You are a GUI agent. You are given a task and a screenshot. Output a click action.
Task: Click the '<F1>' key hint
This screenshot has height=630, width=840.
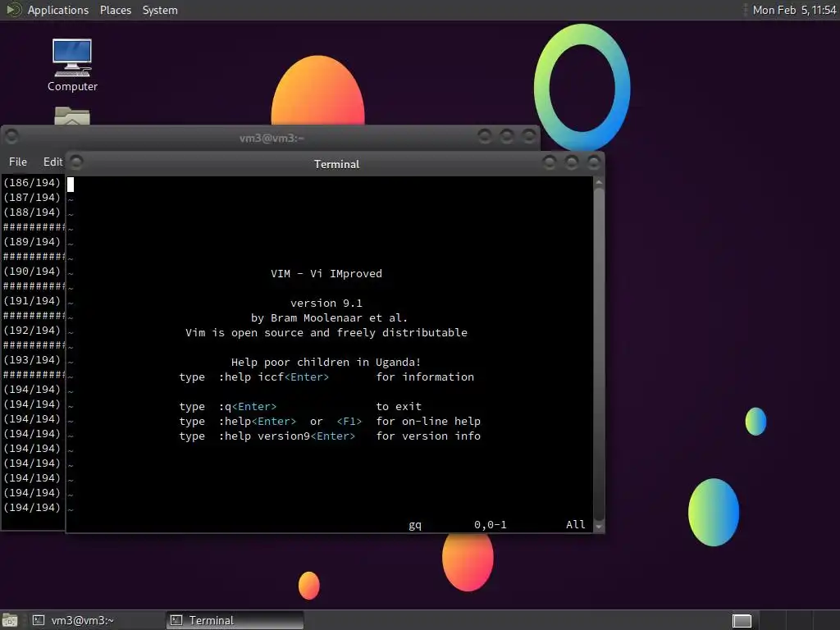click(x=349, y=422)
